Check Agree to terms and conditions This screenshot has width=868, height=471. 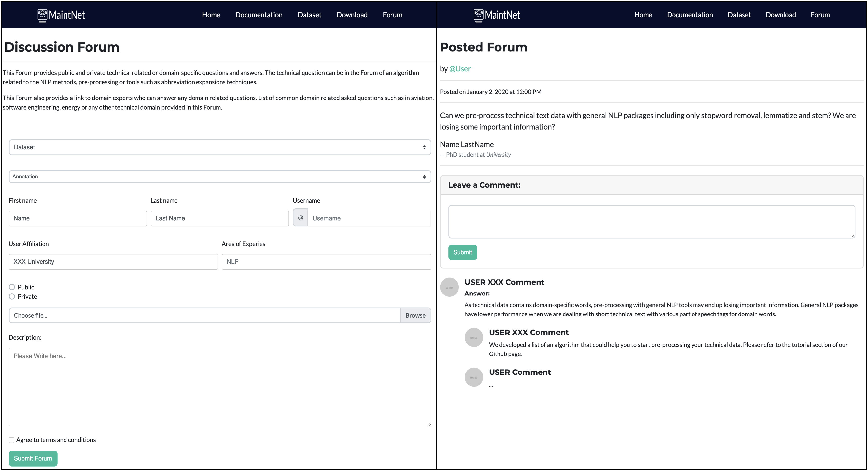[11, 440]
